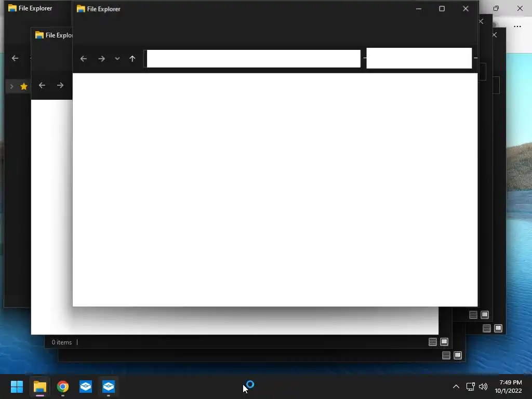Click the 0 items status text
Viewport: 532px width, 399px height.
62,342
